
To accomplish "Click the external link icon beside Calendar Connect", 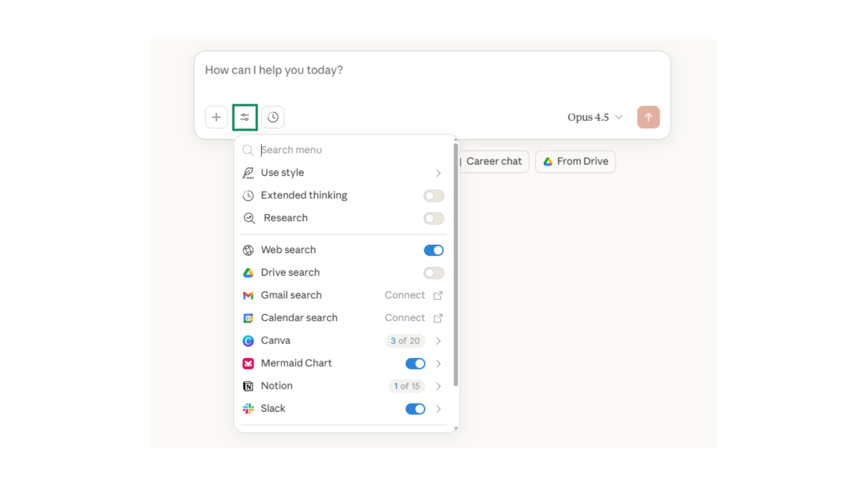I will pyautogui.click(x=438, y=318).
